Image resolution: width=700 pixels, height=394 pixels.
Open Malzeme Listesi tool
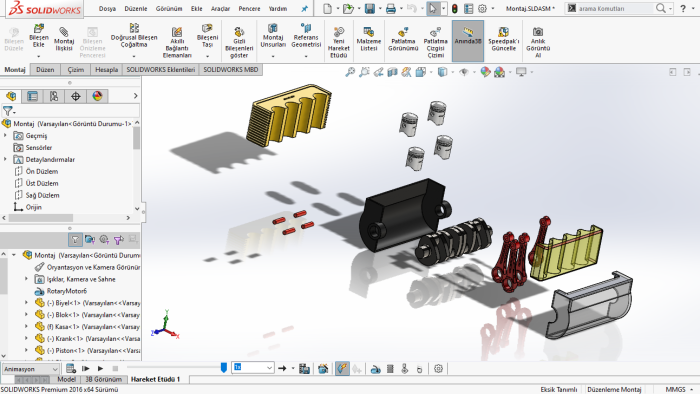click(x=369, y=39)
